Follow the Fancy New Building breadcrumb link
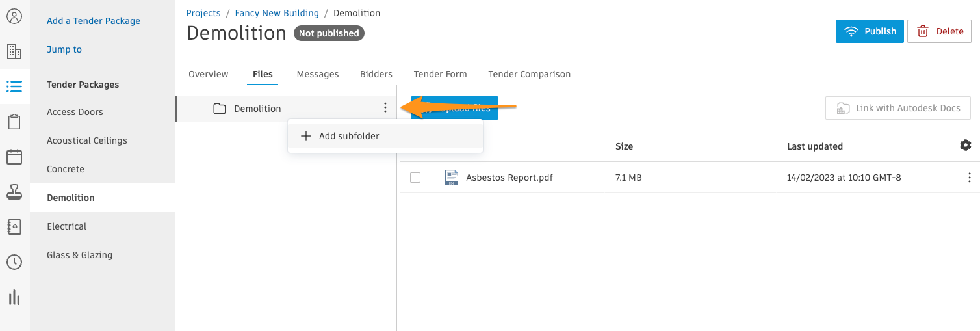The image size is (980, 331). tap(277, 13)
